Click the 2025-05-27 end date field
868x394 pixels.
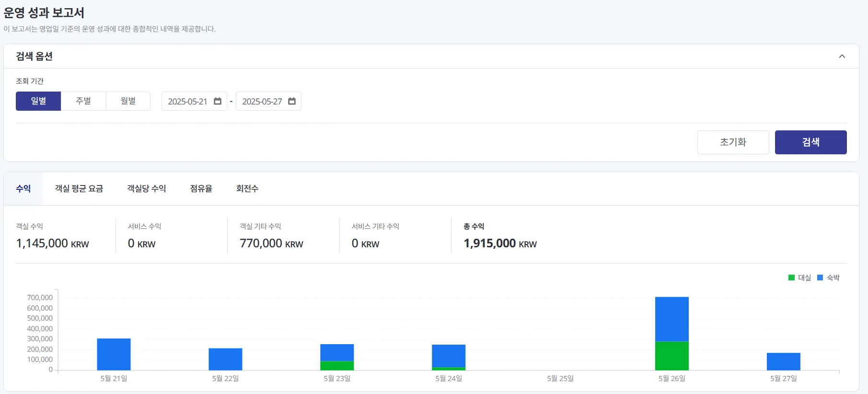click(268, 101)
